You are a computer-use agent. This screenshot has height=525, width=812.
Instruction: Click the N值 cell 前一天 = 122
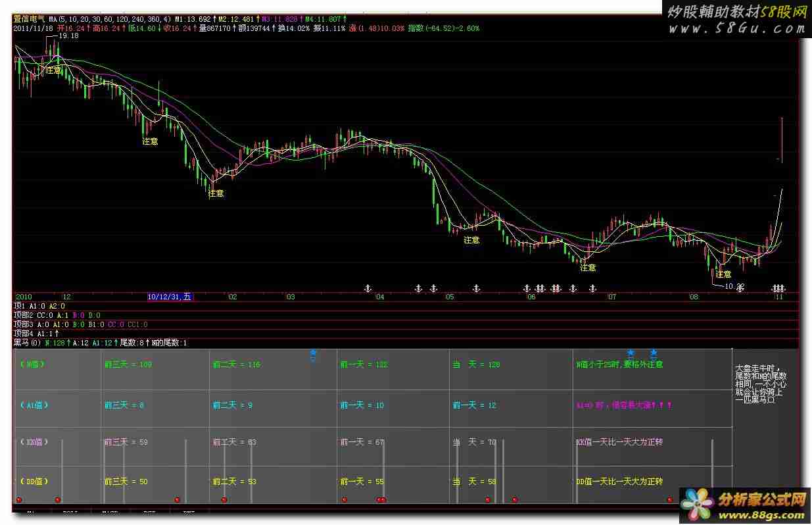(x=364, y=364)
